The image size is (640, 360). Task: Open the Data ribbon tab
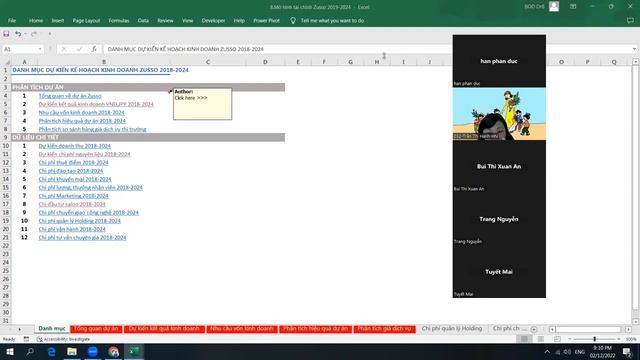point(143,20)
